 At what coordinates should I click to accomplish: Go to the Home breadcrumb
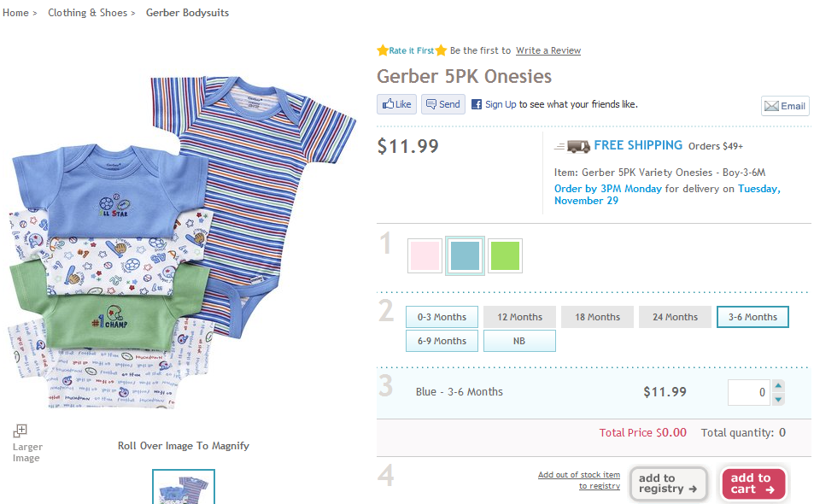(x=15, y=13)
